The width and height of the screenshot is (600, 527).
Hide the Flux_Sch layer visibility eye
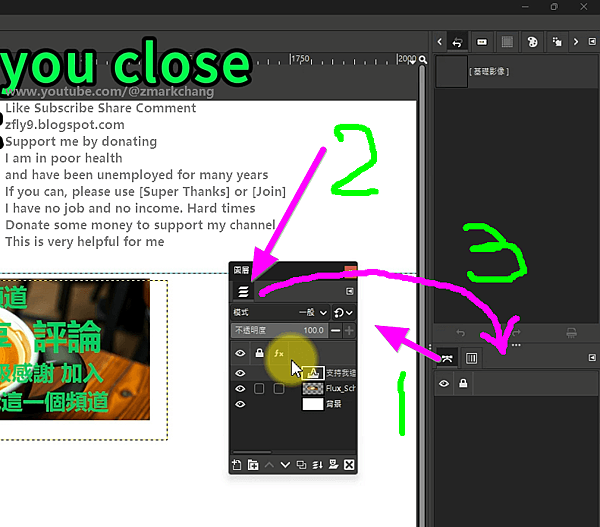[x=240, y=388]
